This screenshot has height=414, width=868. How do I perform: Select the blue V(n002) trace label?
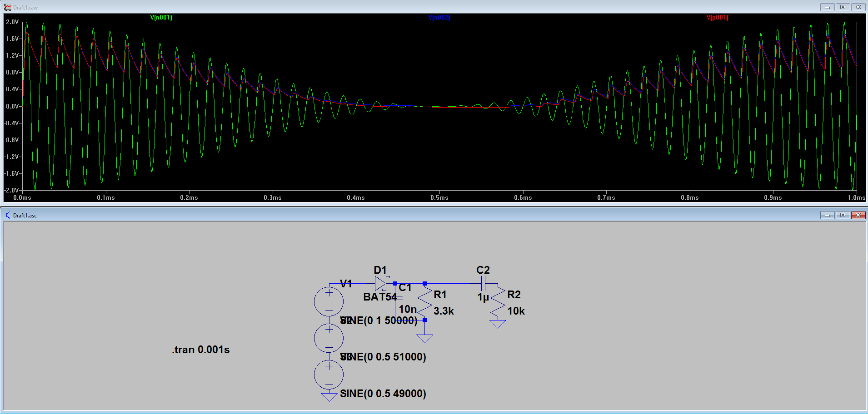[x=439, y=18]
